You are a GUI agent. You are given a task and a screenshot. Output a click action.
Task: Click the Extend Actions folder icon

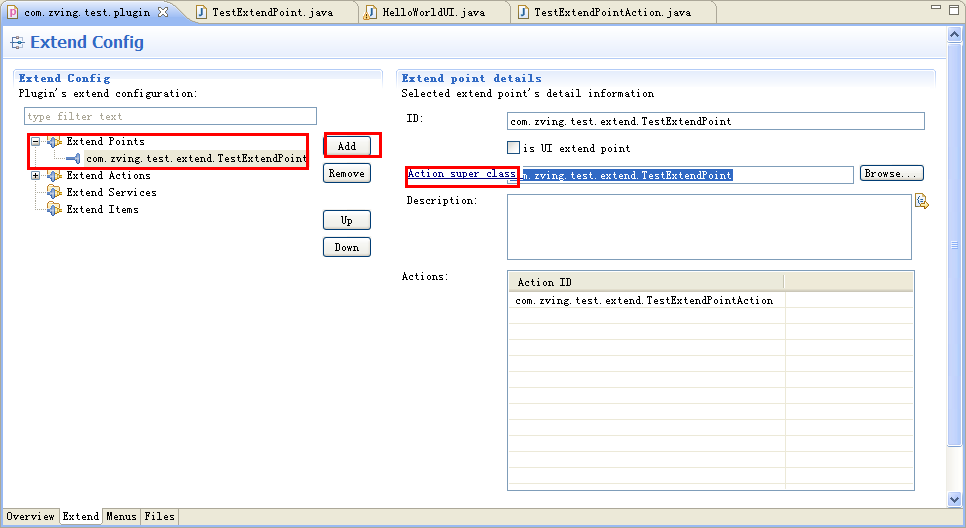[54, 176]
